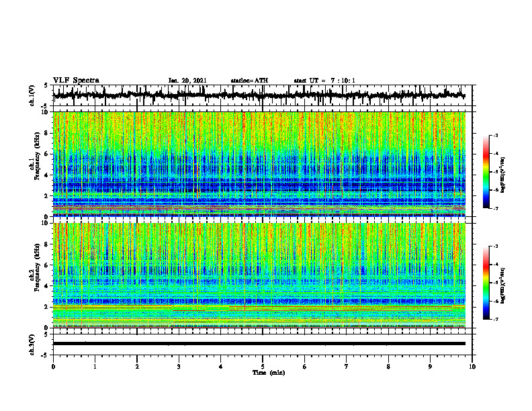The height and width of the screenshot is (411, 532).
Task: Click the ch.2 spectrogram color scale bar
Action: pos(486,283)
